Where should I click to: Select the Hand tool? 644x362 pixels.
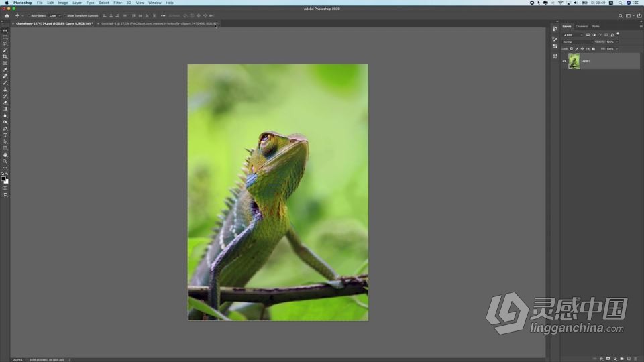point(5,155)
